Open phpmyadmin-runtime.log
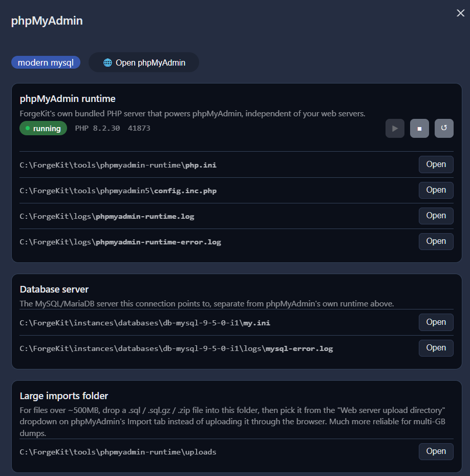The height and width of the screenshot is (476, 470). point(436,216)
